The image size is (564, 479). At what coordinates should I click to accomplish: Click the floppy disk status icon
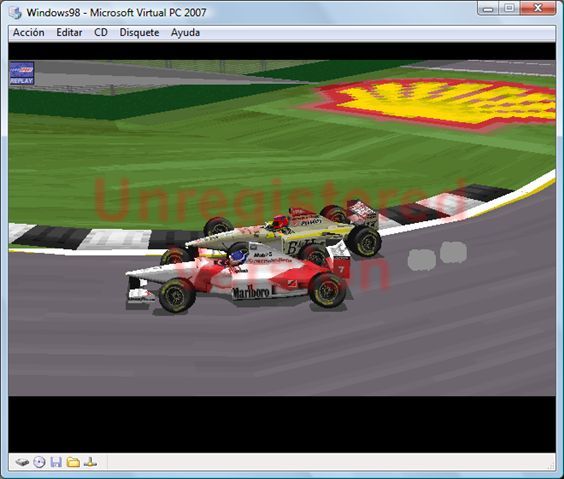click(x=56, y=462)
